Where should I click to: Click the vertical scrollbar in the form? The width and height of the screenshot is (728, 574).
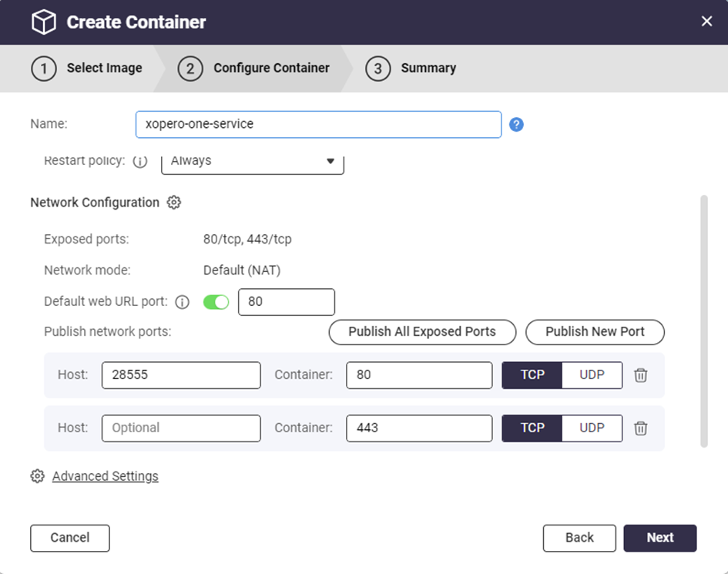click(703, 321)
